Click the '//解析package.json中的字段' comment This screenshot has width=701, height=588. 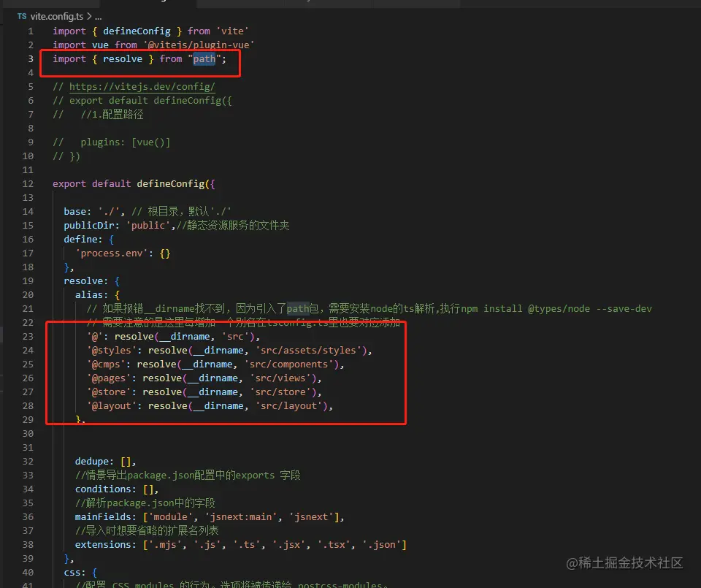pyautogui.click(x=145, y=503)
